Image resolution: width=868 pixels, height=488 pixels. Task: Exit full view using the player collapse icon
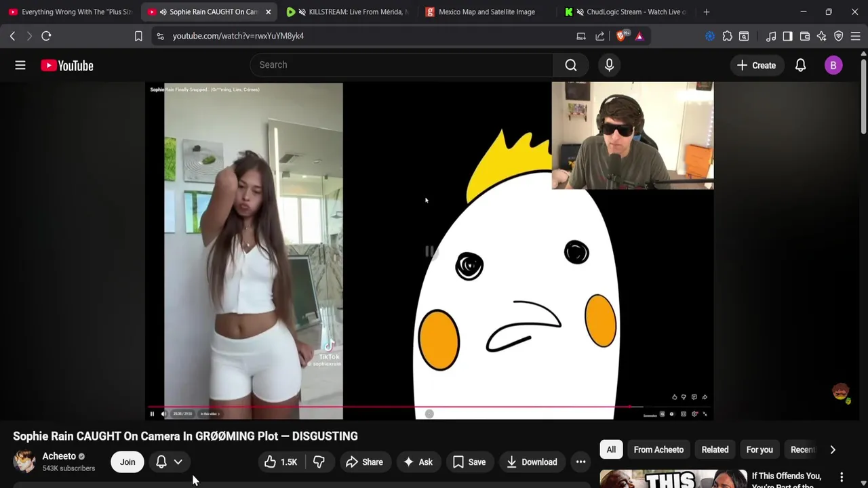[x=705, y=414]
